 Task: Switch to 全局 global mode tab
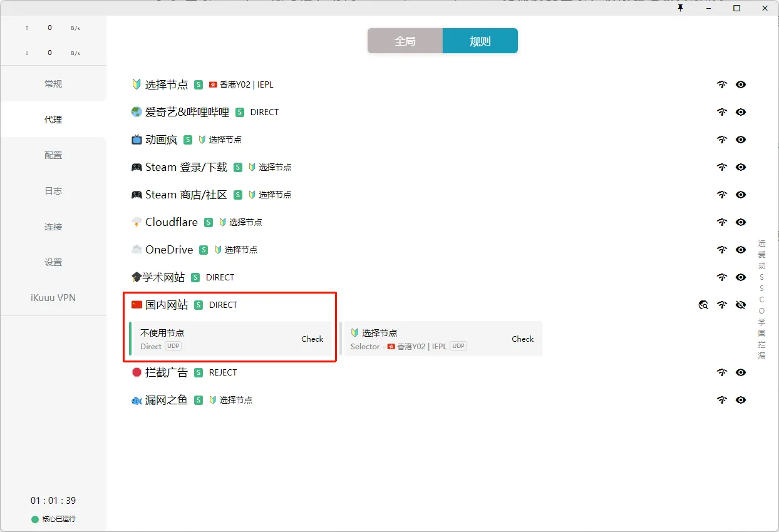(405, 41)
